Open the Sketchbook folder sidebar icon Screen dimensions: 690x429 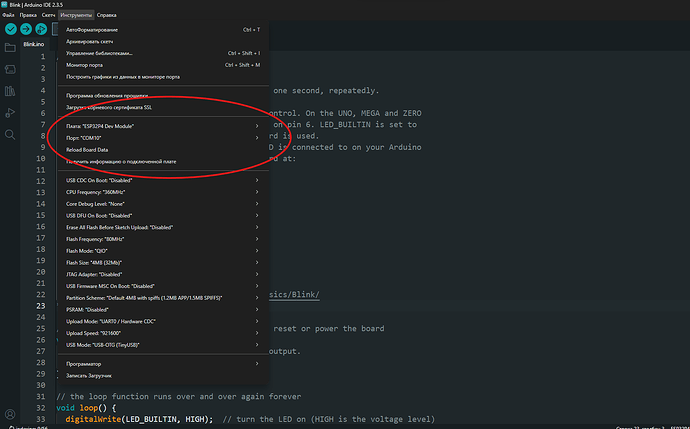coord(10,48)
